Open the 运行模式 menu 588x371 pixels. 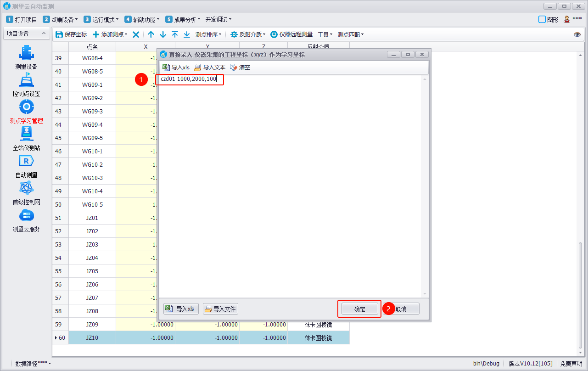tap(101, 19)
